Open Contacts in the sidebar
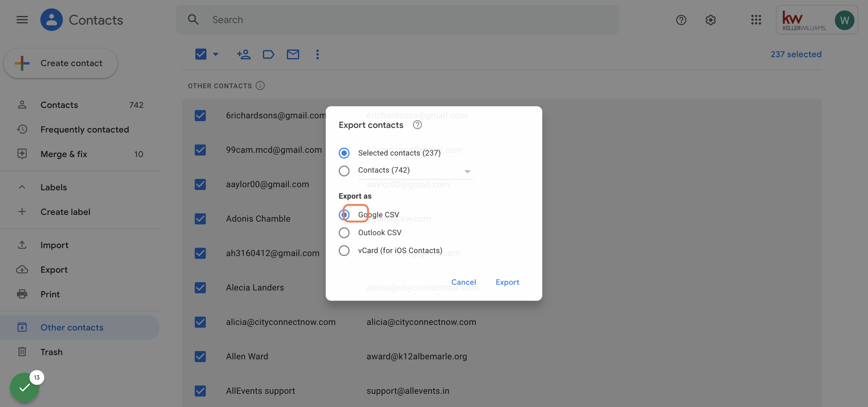This screenshot has height=407, width=868. [80, 105]
